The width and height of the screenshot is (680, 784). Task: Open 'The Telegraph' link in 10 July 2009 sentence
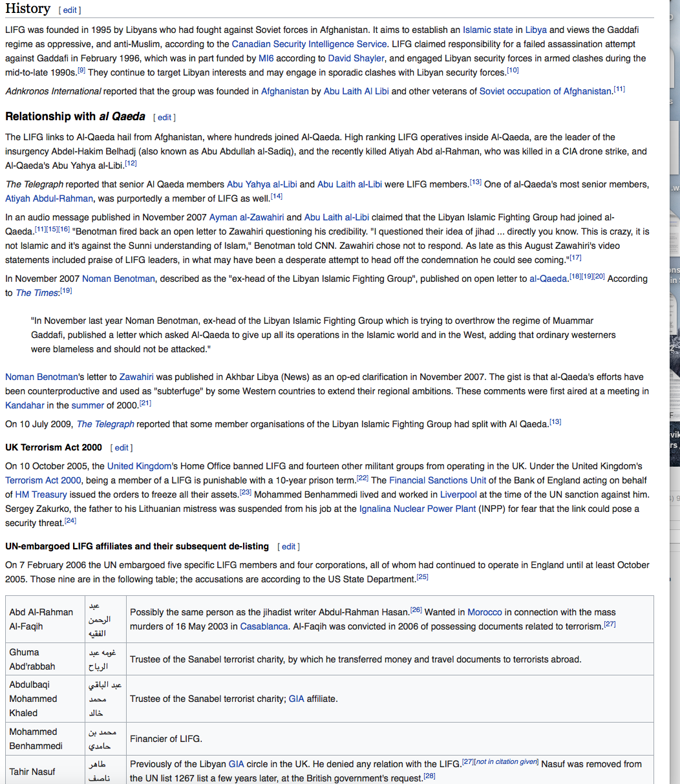tap(105, 424)
